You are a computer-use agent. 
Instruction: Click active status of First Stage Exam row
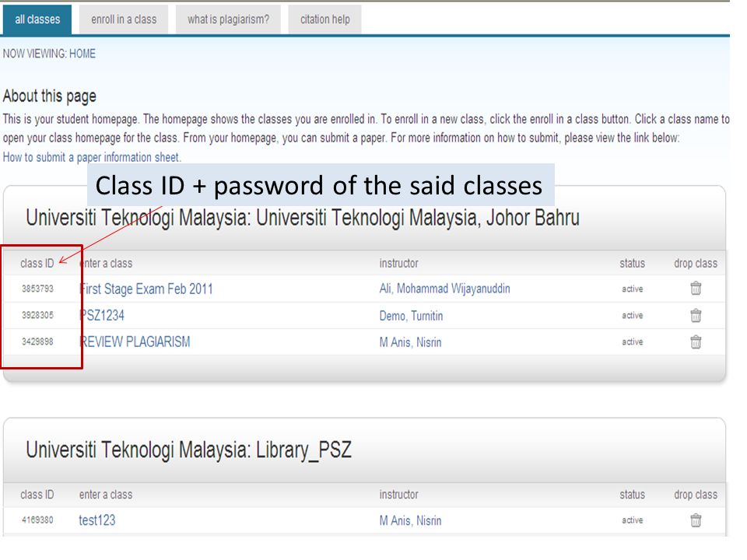pos(632,289)
